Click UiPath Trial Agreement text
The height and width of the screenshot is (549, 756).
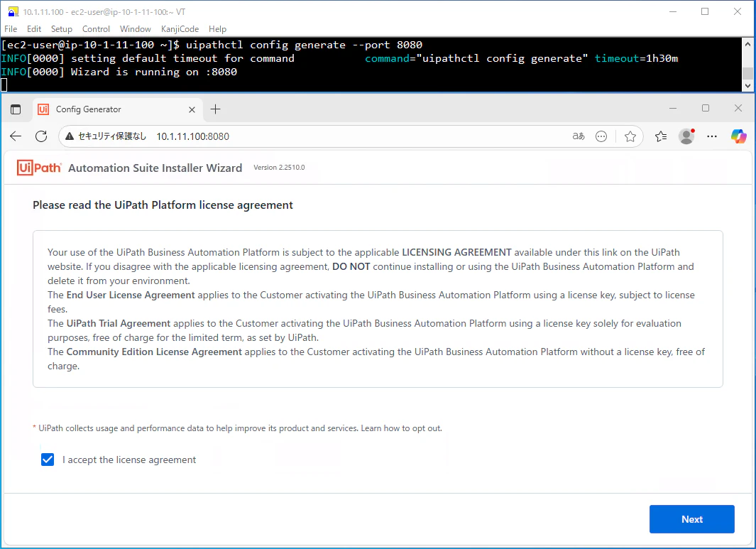pos(118,323)
